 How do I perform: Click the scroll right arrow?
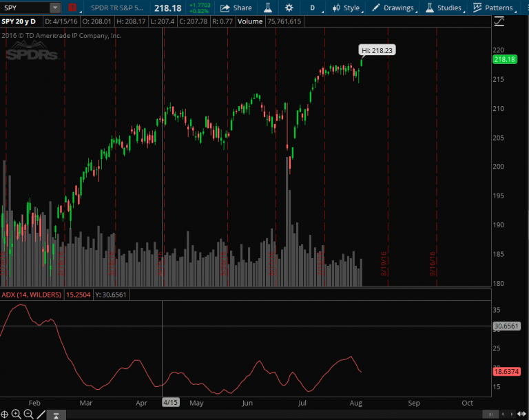(x=512, y=414)
